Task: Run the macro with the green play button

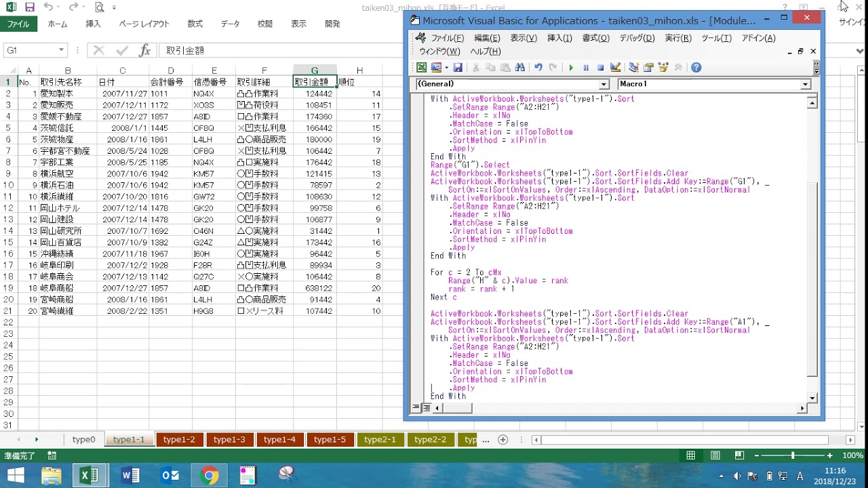Action: [571, 68]
